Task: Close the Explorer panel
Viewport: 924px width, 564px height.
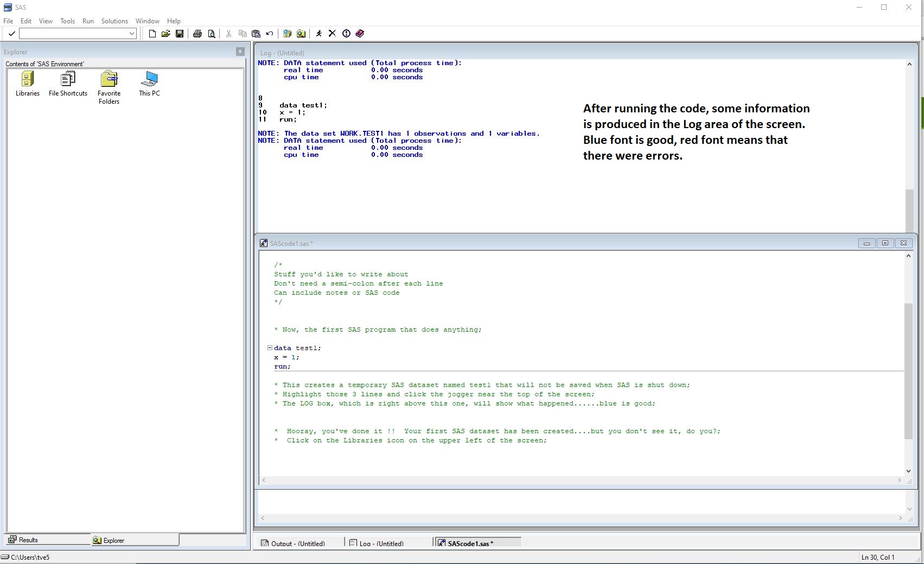Action: 240,52
